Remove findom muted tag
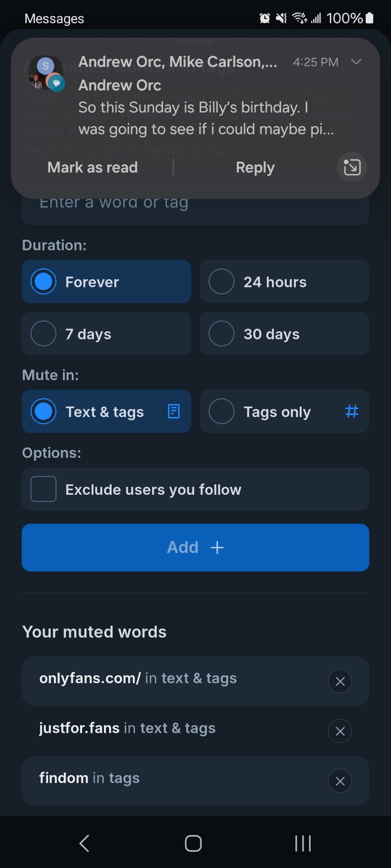This screenshot has height=868, width=391. (340, 781)
